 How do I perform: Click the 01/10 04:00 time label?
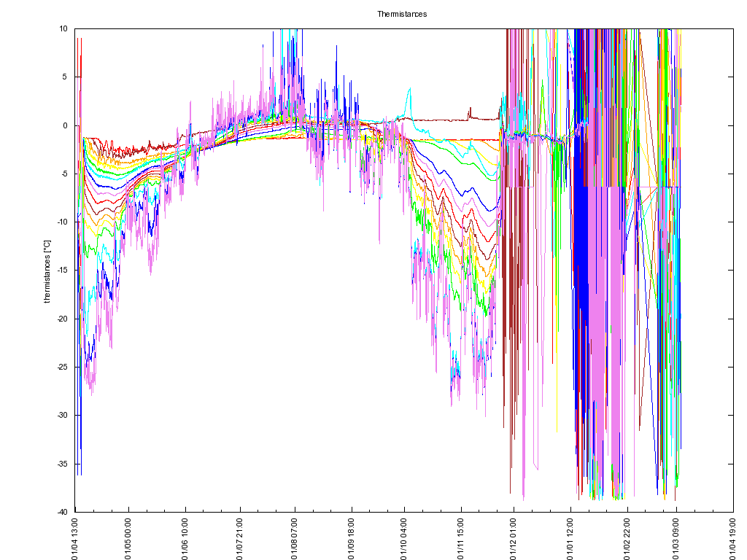coord(405,538)
